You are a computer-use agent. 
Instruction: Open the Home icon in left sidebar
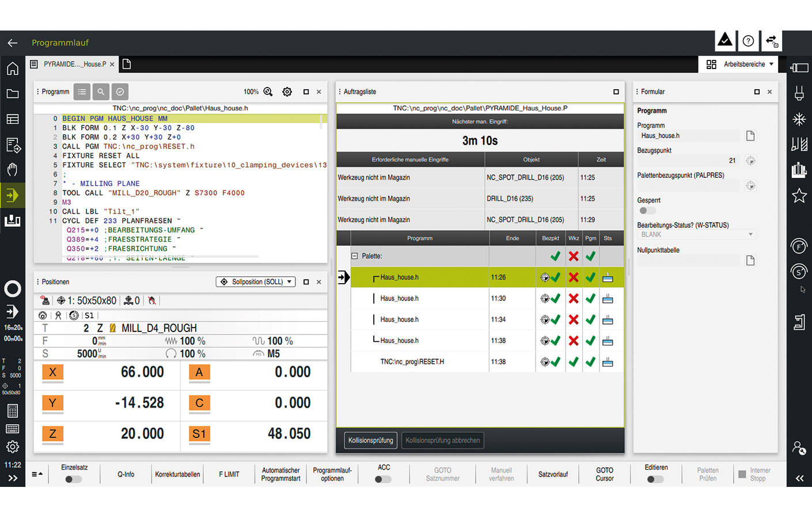(13, 68)
